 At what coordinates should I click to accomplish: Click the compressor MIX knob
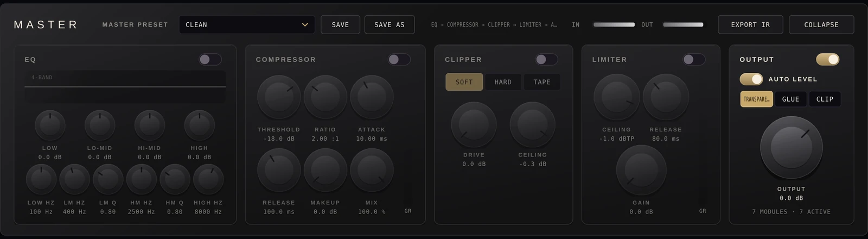point(372,170)
